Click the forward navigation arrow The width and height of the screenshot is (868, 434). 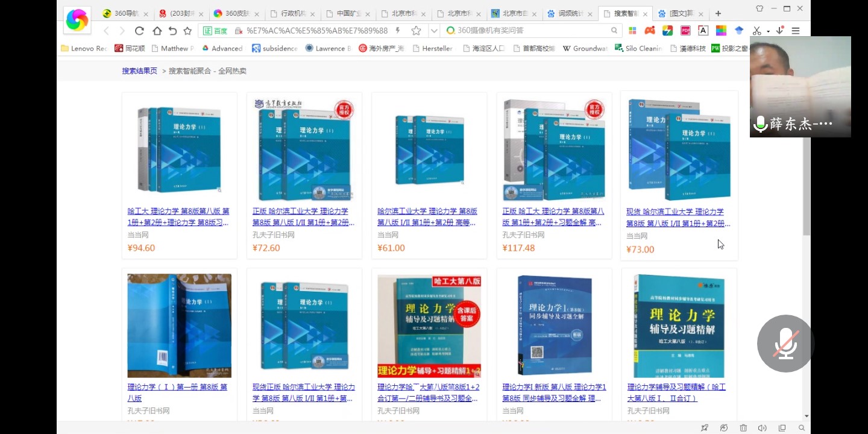point(122,31)
